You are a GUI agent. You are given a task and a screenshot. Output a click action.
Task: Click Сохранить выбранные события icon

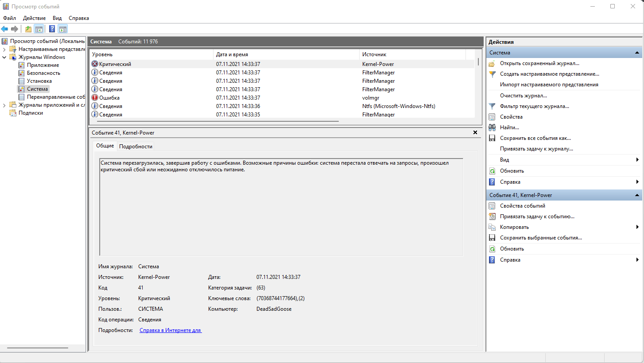point(492,238)
